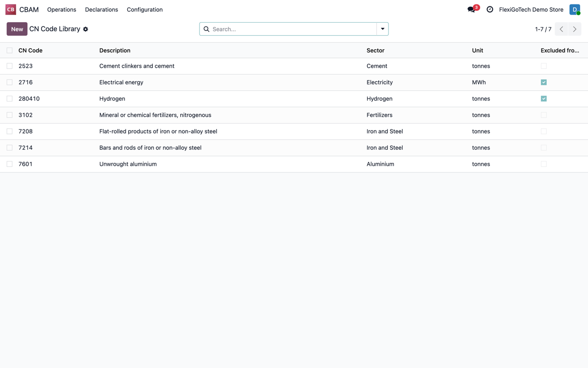The image size is (588, 368).
Task: Click 'Iron and Steel' sector in the 7208 row
Action: tap(385, 131)
